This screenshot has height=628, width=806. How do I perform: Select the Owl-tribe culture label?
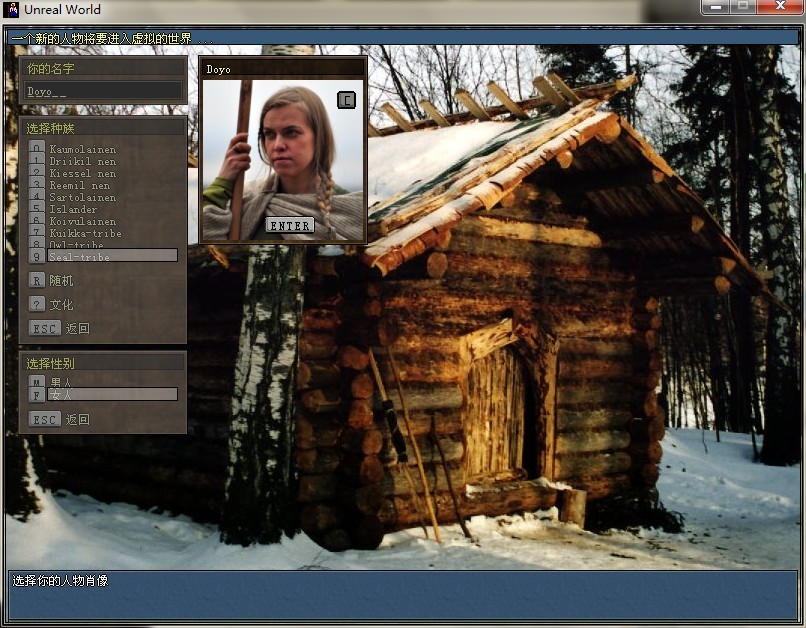(77, 244)
